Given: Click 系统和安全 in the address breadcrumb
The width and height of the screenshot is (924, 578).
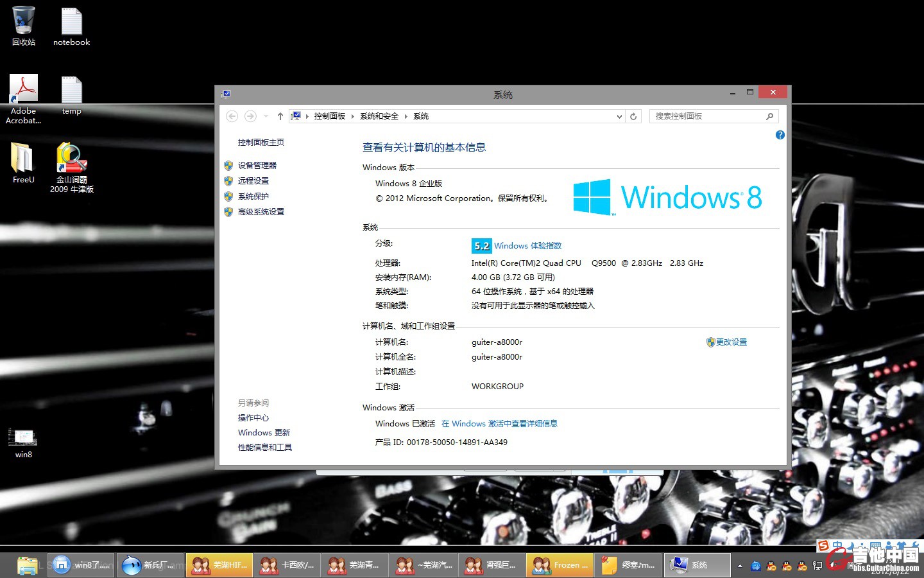Looking at the screenshot, I should click(379, 116).
